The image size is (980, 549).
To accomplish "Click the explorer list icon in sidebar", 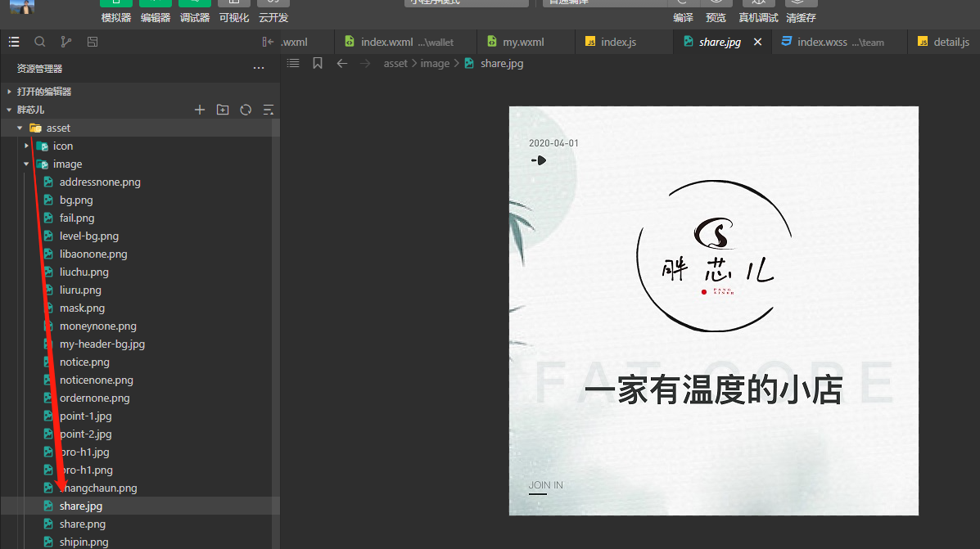I will click(14, 42).
